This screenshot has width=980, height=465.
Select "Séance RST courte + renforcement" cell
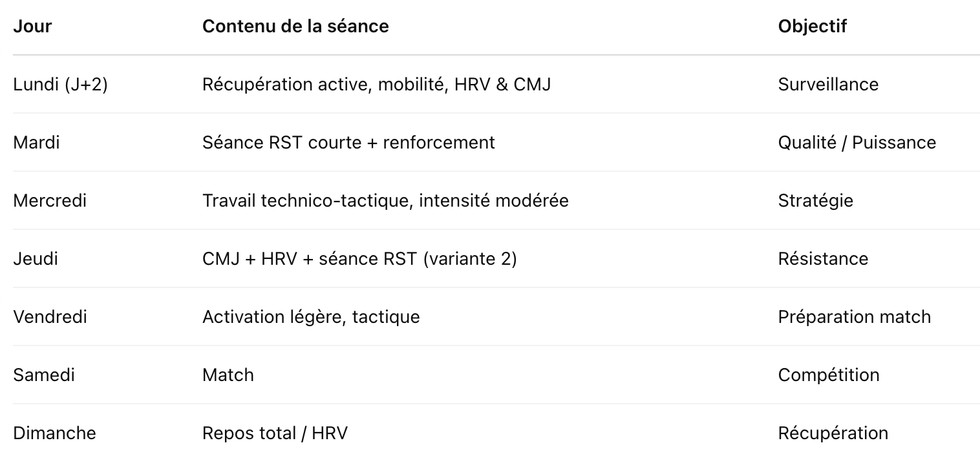click(348, 143)
